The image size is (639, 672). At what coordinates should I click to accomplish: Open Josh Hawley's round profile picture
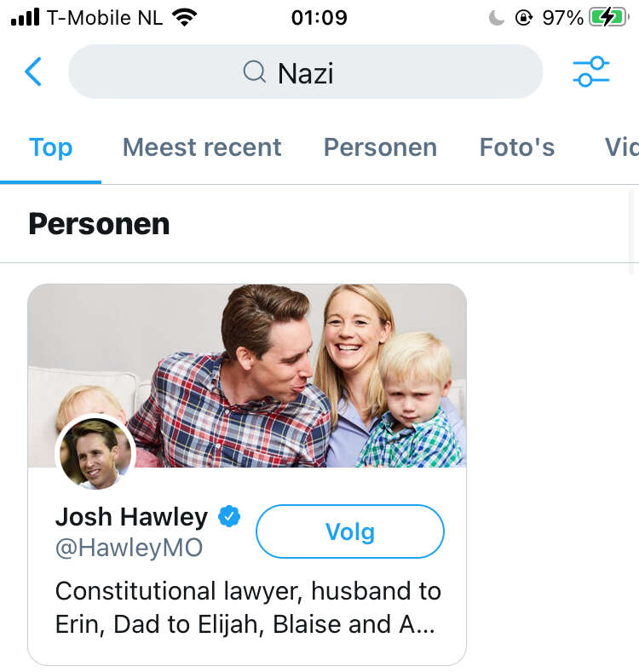(95, 453)
